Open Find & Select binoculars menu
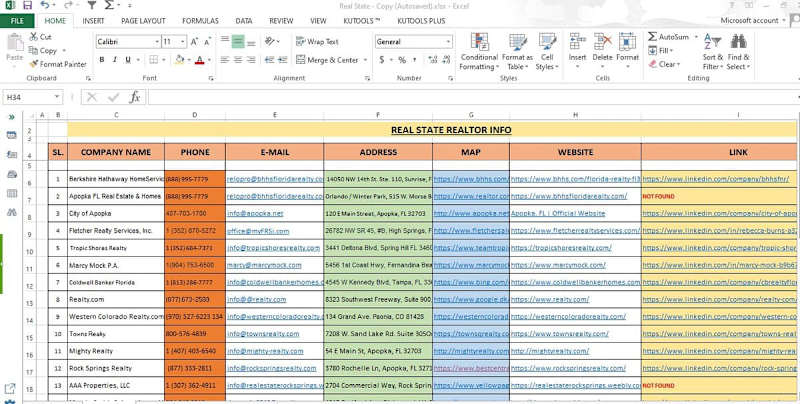The image size is (800, 404). coord(738,52)
